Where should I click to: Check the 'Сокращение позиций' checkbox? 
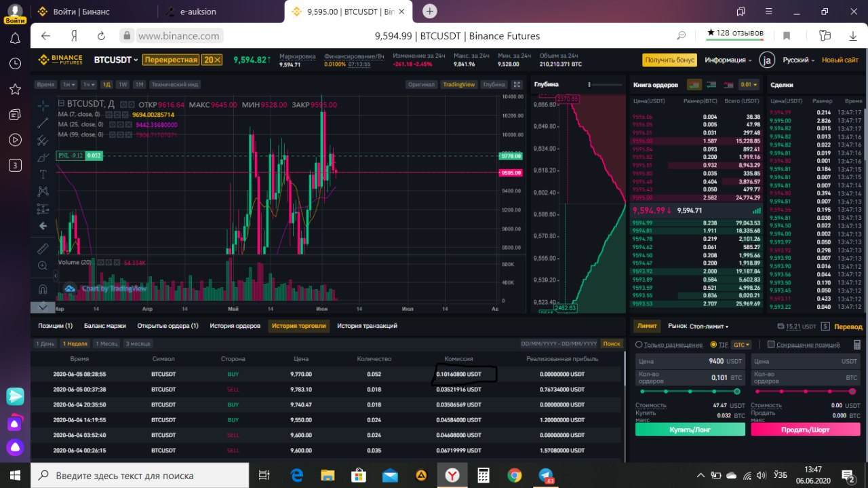pos(770,345)
